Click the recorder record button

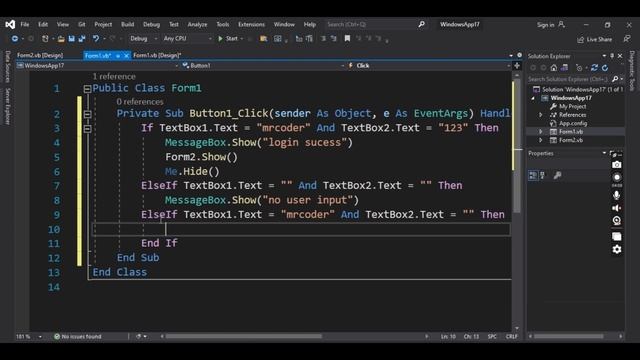(x=617, y=178)
